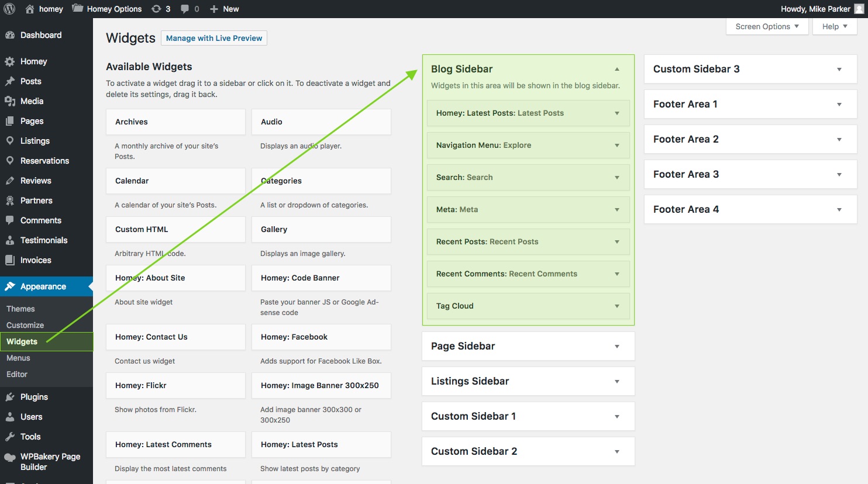
Task: Click the Calendar available widget
Action: pyautogui.click(x=175, y=181)
